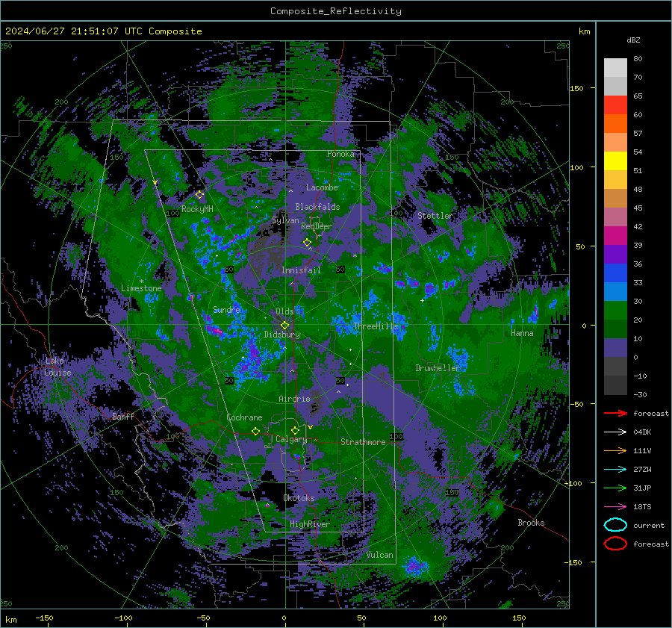This screenshot has height=628, width=672.
Task: Click the dBZ legend heading
Action: [633, 40]
